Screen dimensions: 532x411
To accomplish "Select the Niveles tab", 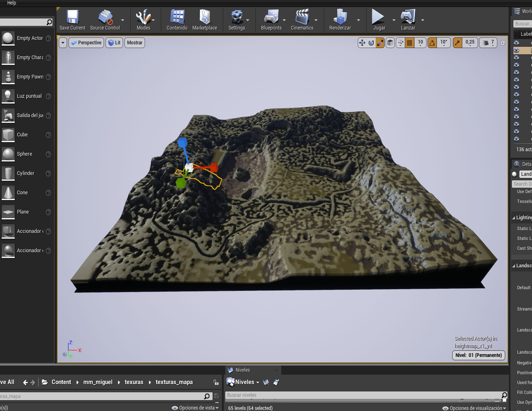I will coord(242,370).
